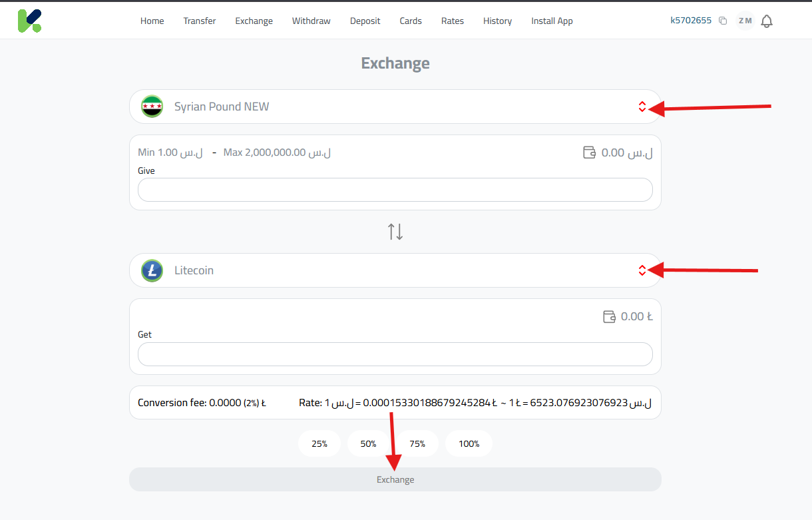812x520 pixels.
Task: Swap currencies using the arrows icon
Action: (x=395, y=230)
